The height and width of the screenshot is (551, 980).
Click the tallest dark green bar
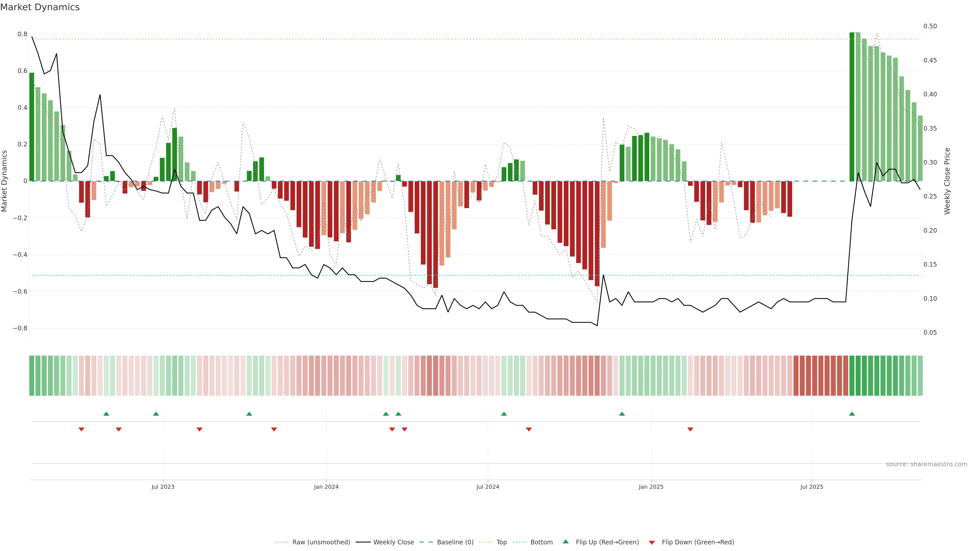(x=852, y=106)
